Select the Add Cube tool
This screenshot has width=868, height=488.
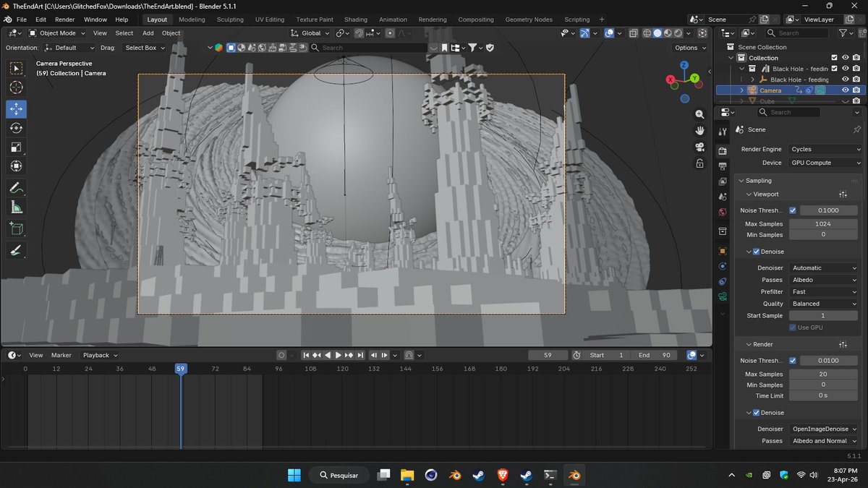(16, 229)
